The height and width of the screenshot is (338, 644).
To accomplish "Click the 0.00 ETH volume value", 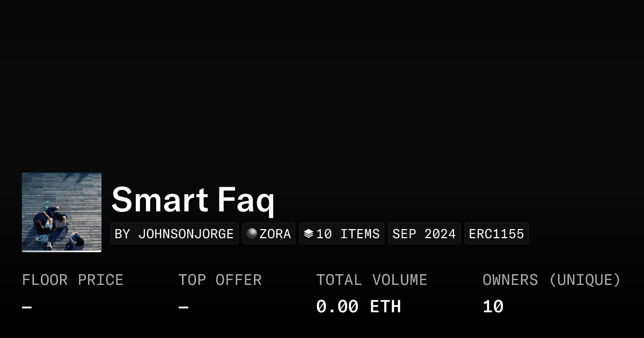I will tap(358, 307).
